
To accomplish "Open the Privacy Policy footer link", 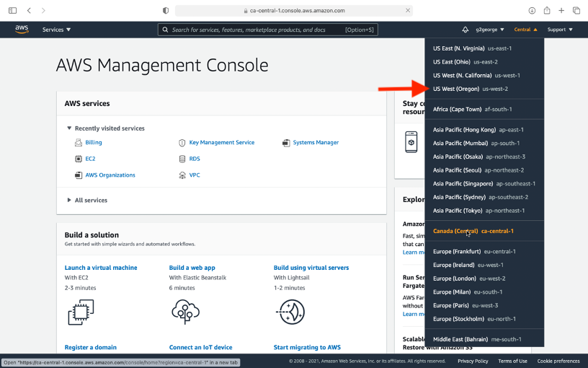I will point(473,361).
